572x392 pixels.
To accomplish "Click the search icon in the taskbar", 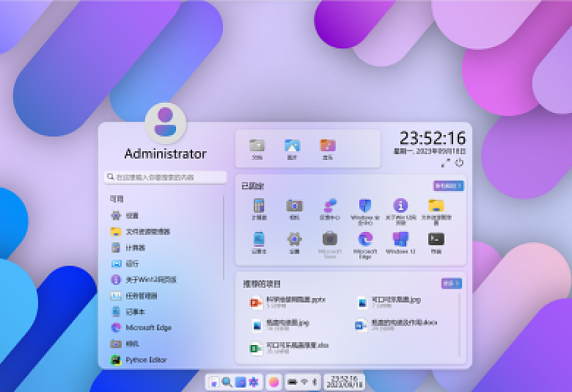I will point(227,382).
